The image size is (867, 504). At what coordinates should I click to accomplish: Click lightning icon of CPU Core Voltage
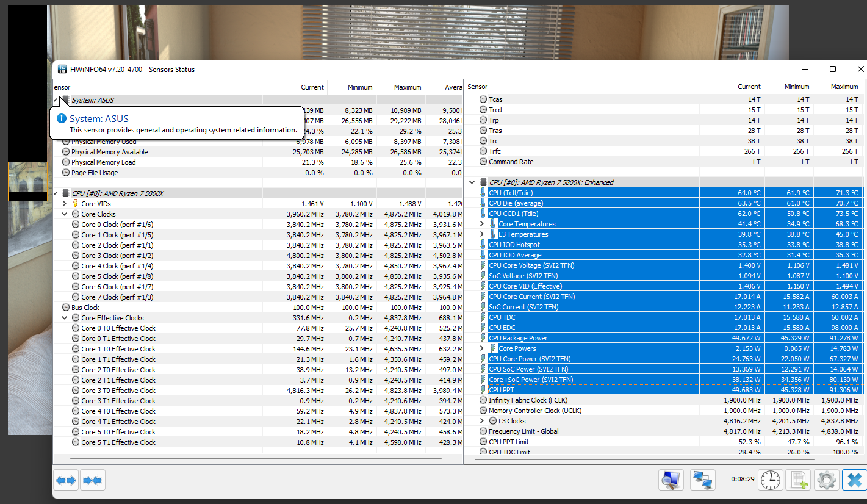pyautogui.click(x=483, y=265)
